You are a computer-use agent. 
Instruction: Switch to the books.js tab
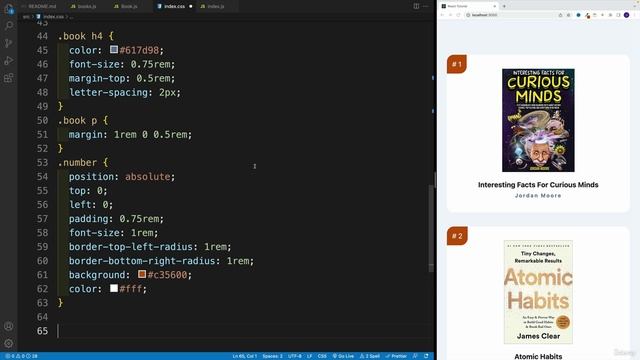84,6
